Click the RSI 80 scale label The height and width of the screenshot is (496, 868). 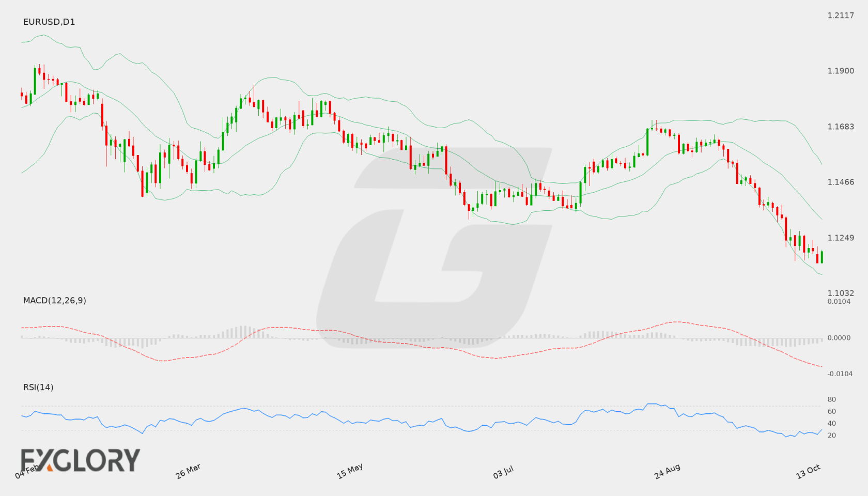pyautogui.click(x=832, y=399)
